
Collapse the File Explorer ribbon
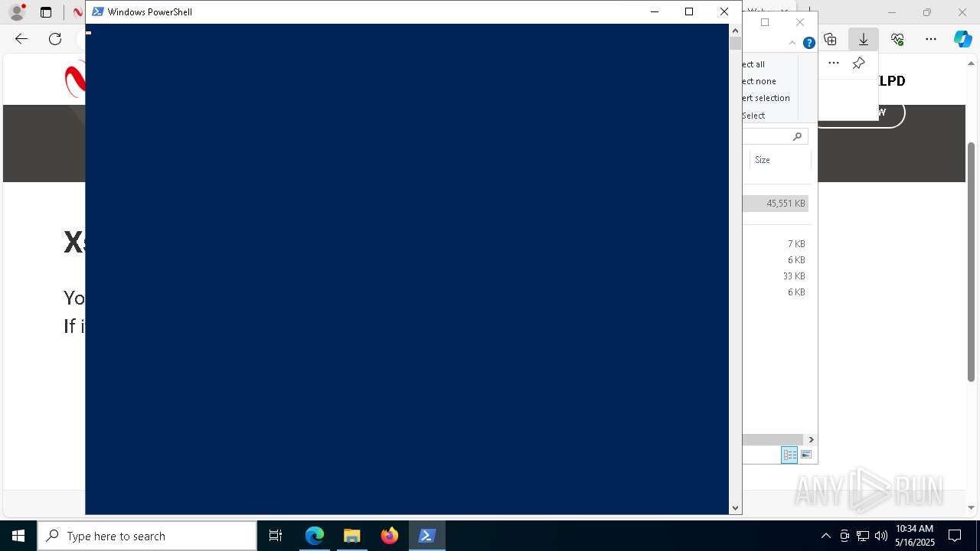792,43
